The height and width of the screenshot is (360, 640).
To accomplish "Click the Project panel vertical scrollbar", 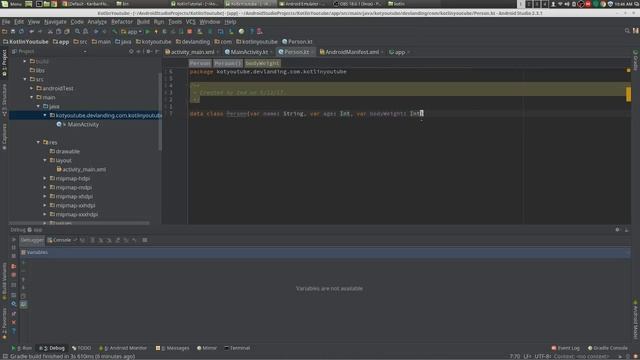I will click(160, 111).
